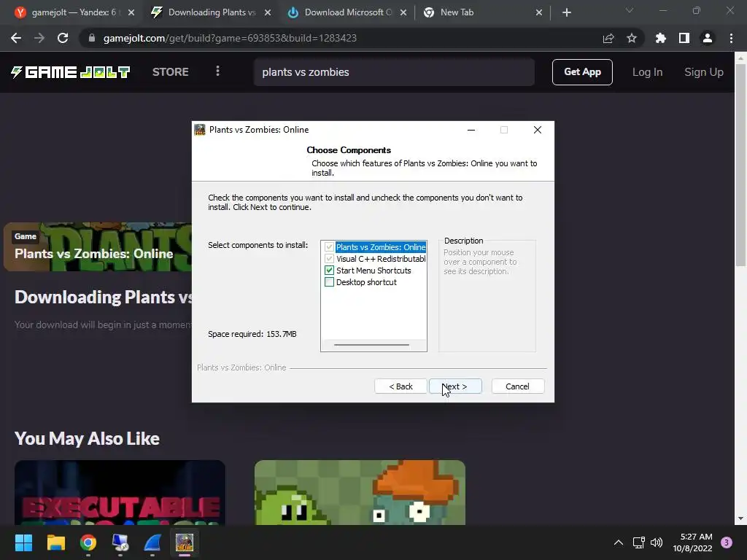Click the Game Jolt logo

[70, 72]
